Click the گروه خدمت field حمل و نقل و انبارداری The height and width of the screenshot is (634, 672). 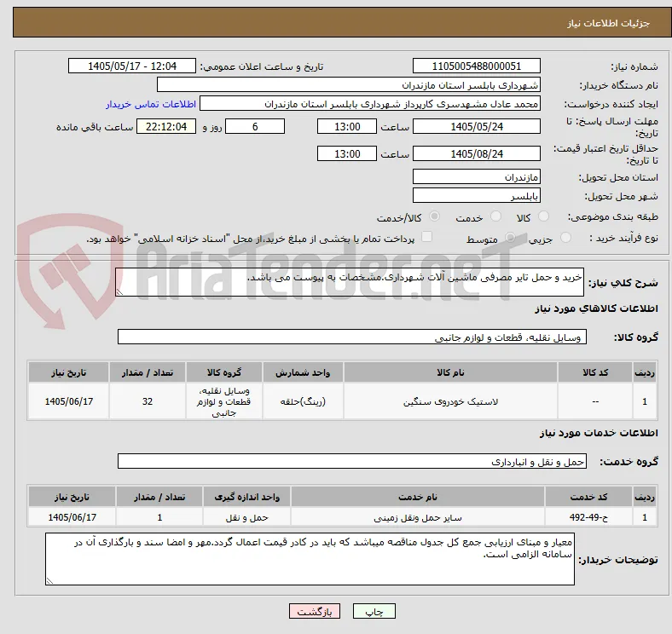pos(352,461)
